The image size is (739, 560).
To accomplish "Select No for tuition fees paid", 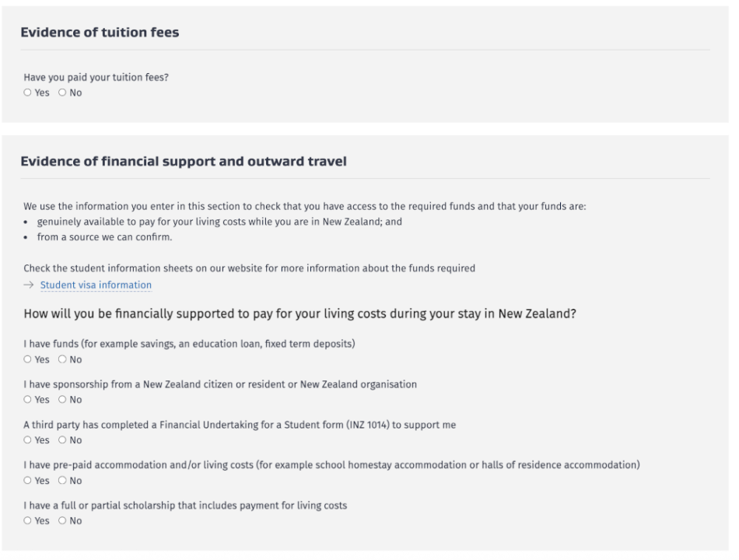I will click(x=63, y=93).
